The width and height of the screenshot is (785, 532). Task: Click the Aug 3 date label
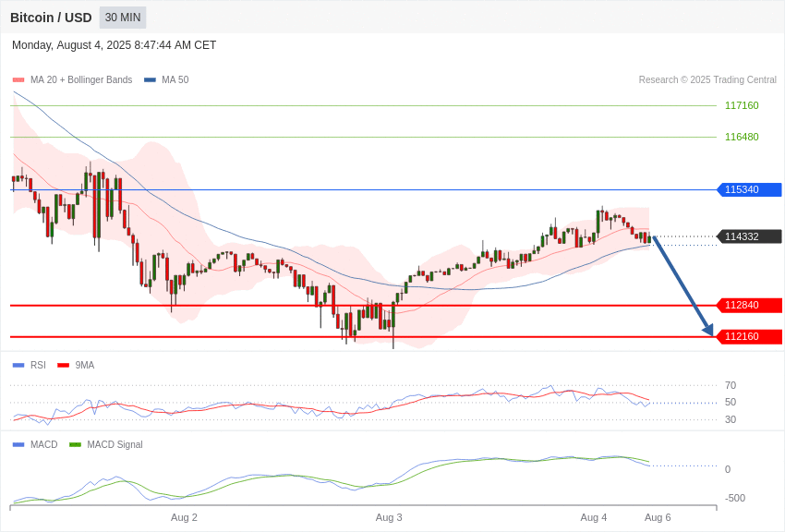389,517
